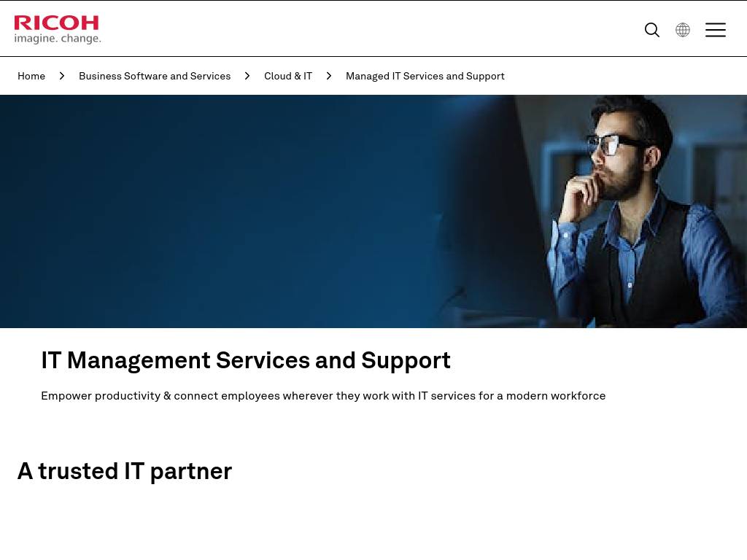Screen dimensions: 747x560
Task: Click the word Support in main heading
Action: click(406, 360)
